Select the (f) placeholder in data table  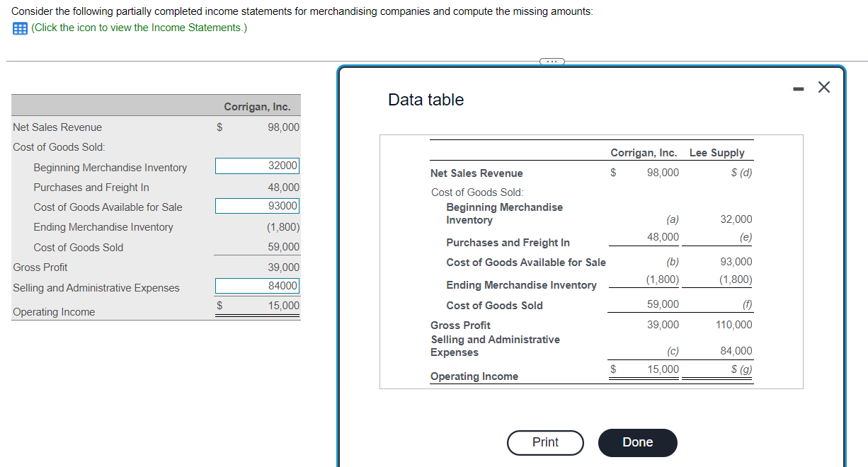click(x=747, y=304)
